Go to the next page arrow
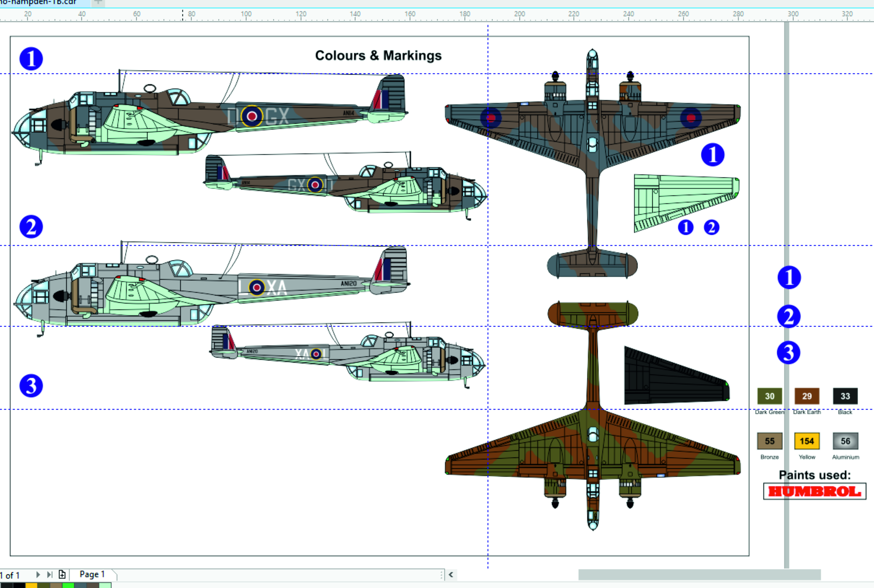The height and width of the screenshot is (588, 874). pyautogui.click(x=38, y=574)
